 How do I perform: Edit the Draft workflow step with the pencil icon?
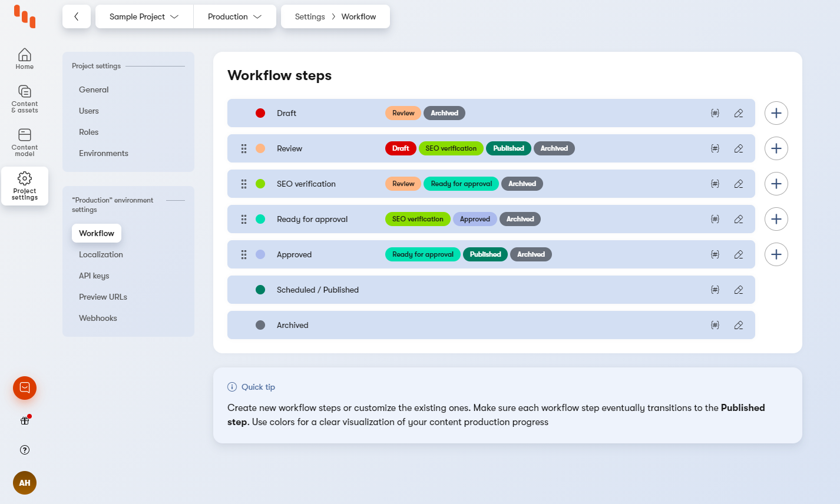point(739,113)
